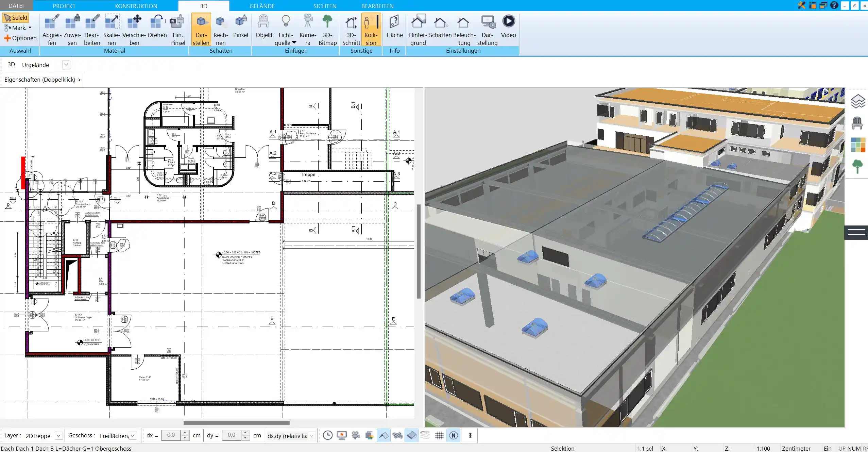
Task: Switch to the BEARBEITEN tab
Action: point(377,6)
